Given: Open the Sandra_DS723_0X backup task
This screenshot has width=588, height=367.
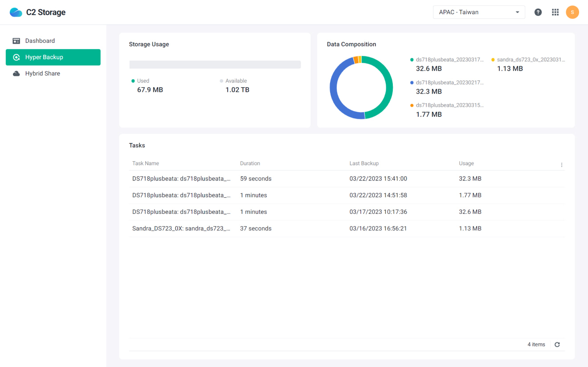Looking at the screenshot, I should tap(181, 228).
